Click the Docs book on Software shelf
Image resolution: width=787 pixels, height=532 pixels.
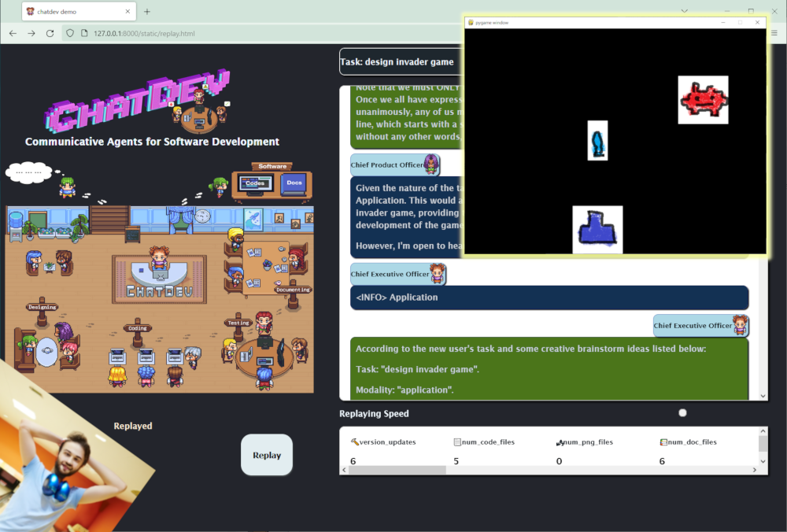(x=294, y=183)
